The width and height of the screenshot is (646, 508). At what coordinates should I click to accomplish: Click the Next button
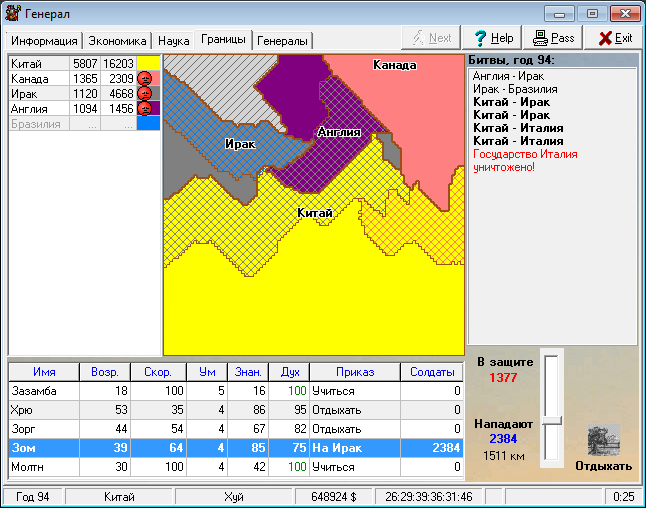pyautogui.click(x=431, y=38)
